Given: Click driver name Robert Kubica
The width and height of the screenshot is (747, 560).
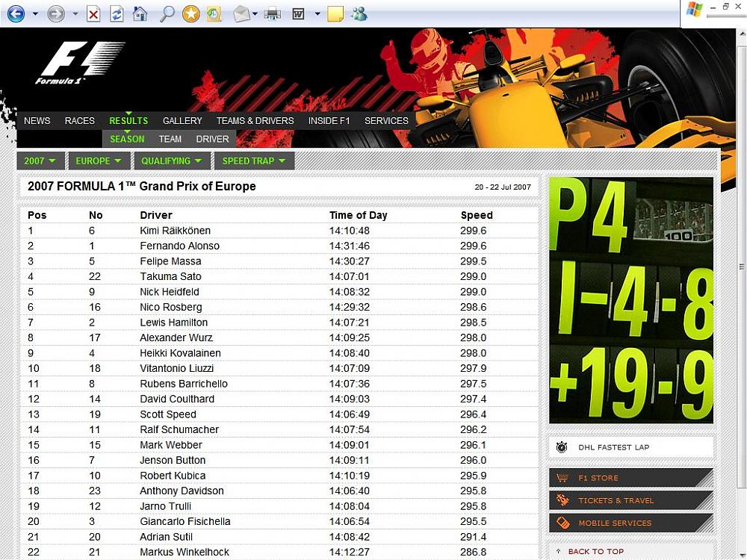Looking at the screenshot, I should (173, 475).
